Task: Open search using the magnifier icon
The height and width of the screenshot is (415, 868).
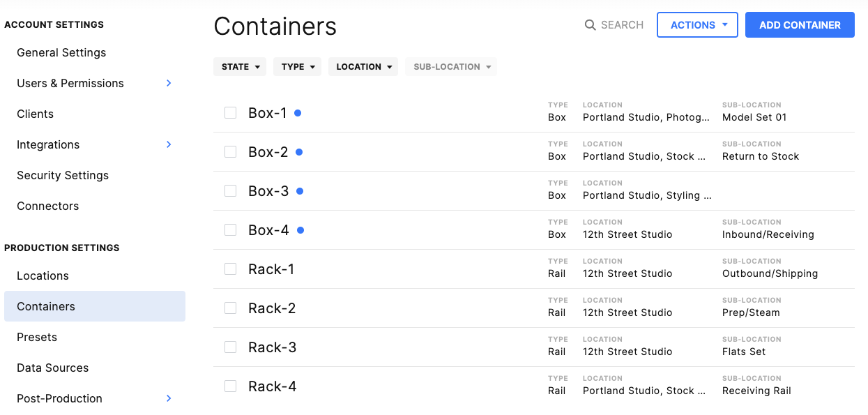Action: (589, 24)
